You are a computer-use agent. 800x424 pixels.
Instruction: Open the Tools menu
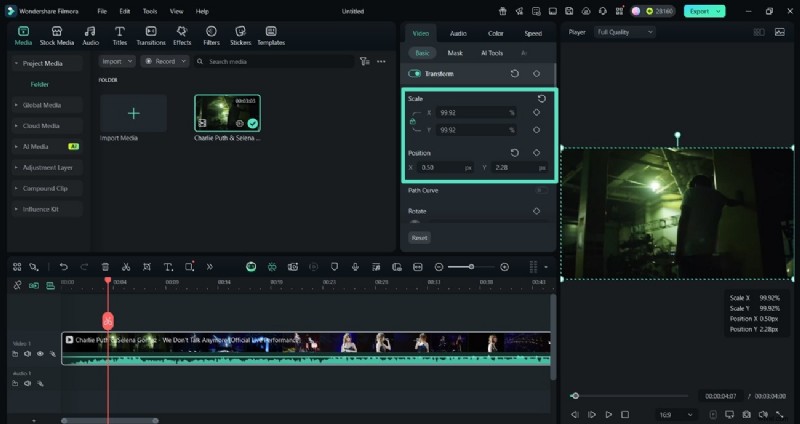click(149, 11)
